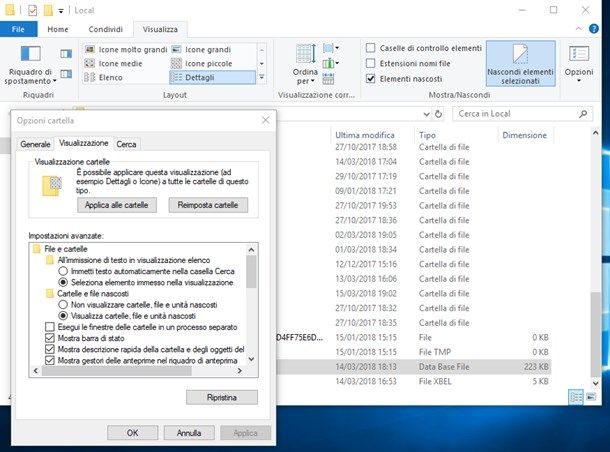
Task: Select Icone molto grandi layout
Action: pyautogui.click(x=125, y=49)
